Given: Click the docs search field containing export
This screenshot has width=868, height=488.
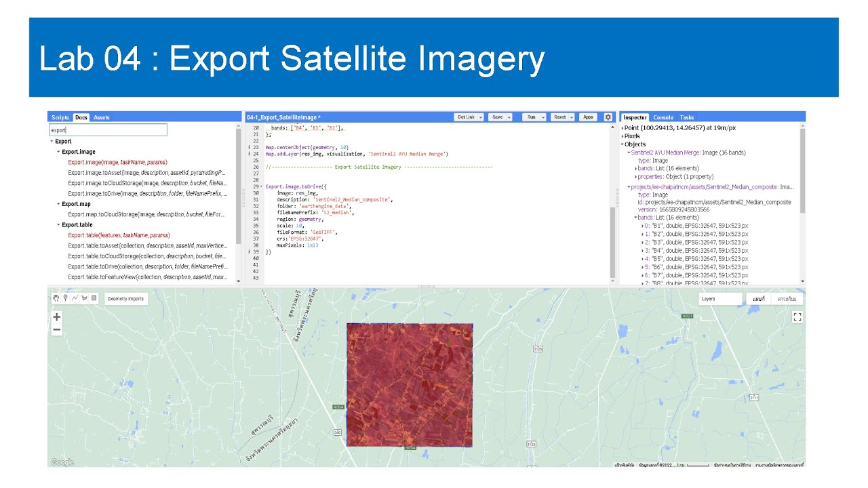Looking at the screenshot, I should coord(108,129).
